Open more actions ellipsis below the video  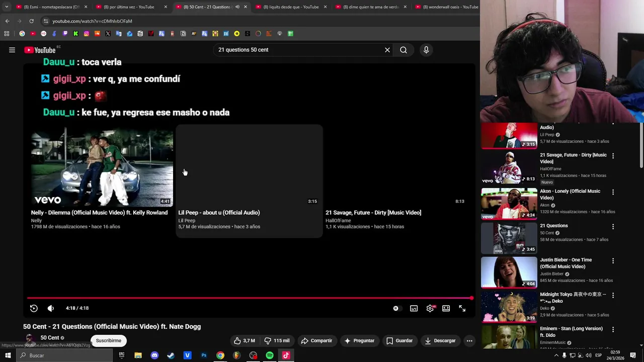469,340
